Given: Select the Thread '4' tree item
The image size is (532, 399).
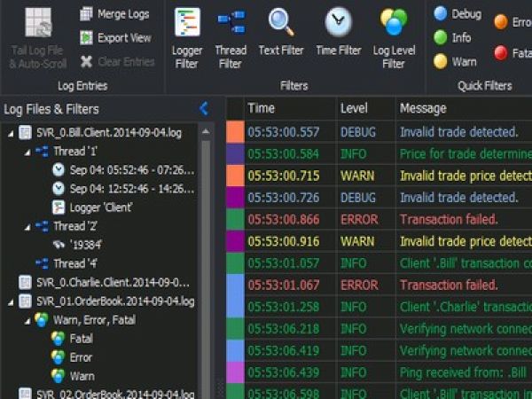Looking at the screenshot, I should point(66,263).
